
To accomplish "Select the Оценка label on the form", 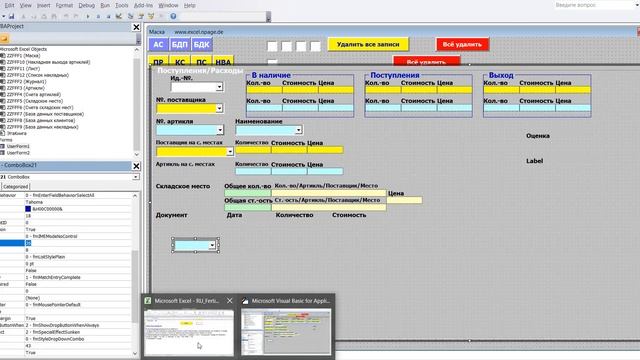I will point(538,136).
